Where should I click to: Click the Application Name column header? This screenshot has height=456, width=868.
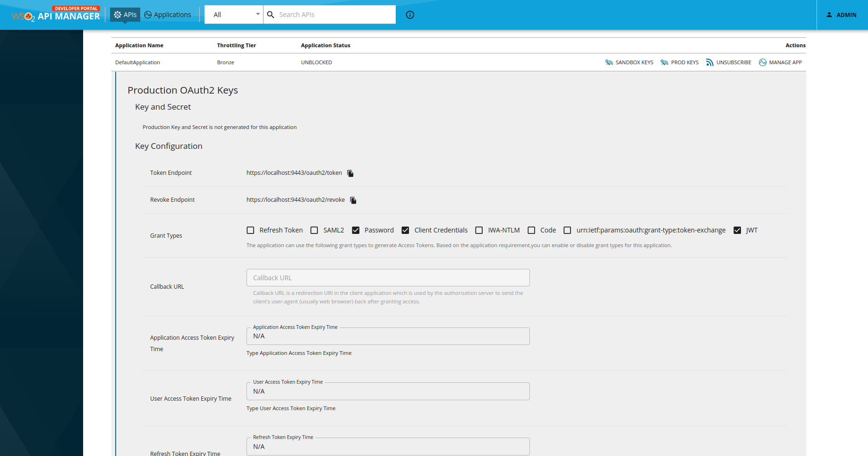click(x=139, y=45)
